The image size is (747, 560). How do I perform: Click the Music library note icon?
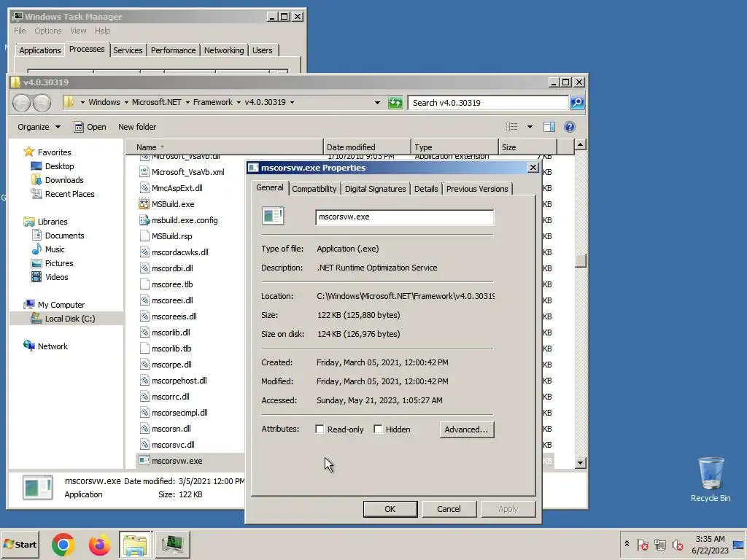[36, 249]
